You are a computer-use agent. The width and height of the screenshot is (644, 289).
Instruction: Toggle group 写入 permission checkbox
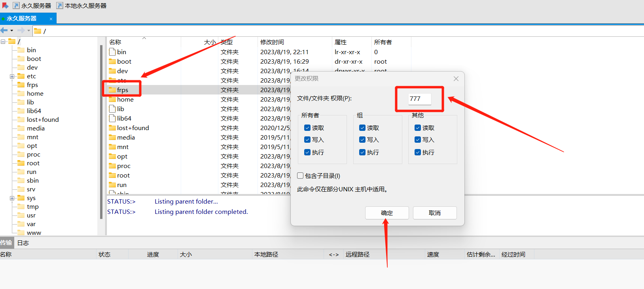tap(362, 140)
